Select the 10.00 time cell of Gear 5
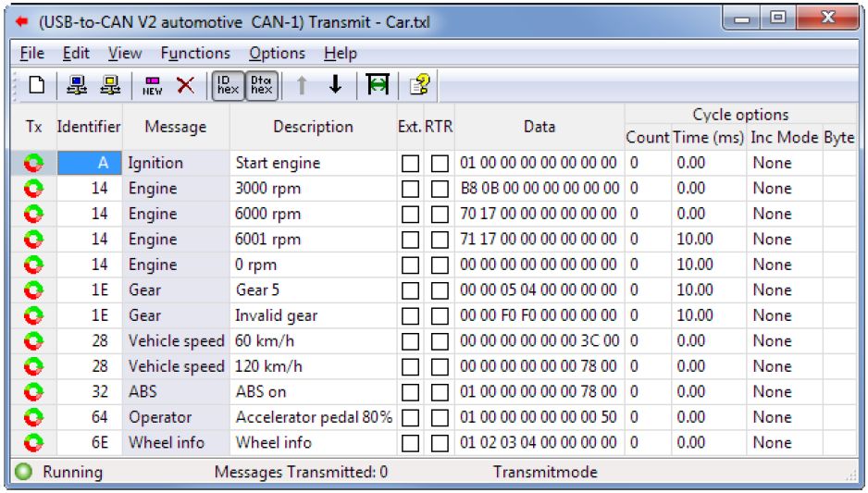 click(x=709, y=290)
